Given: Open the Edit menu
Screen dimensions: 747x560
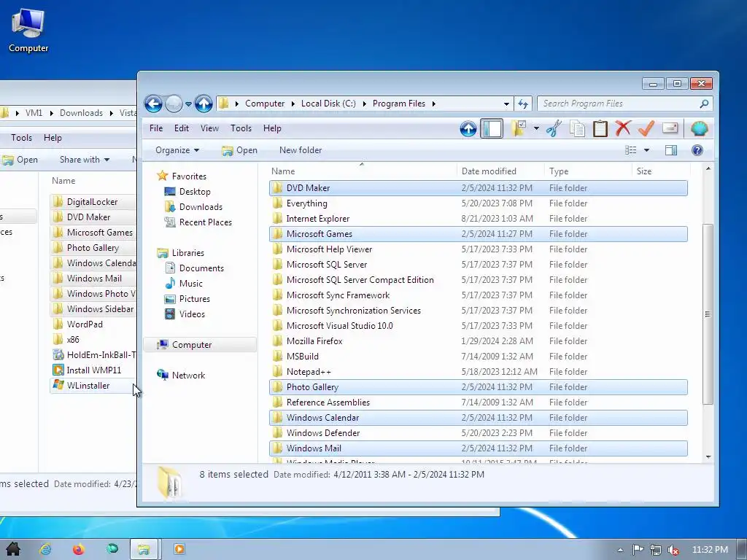Looking at the screenshot, I should (182, 128).
